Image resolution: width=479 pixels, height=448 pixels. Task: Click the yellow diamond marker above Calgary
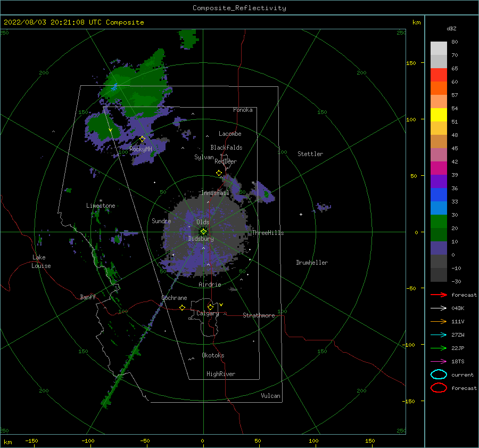pyautogui.click(x=210, y=307)
